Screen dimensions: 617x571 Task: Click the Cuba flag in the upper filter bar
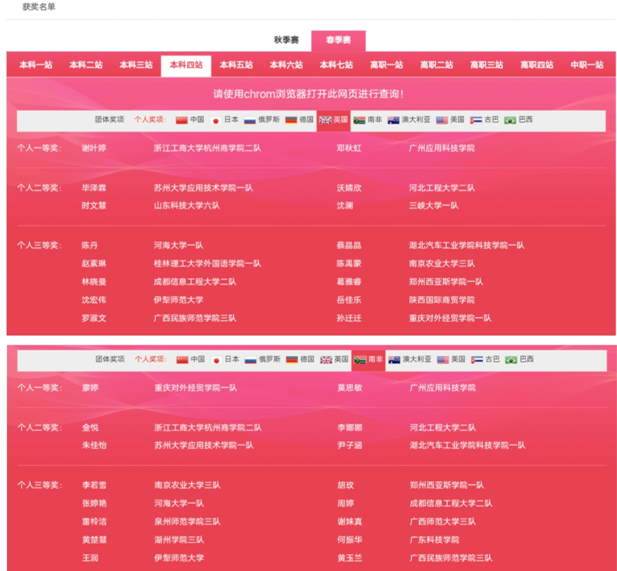point(476,120)
